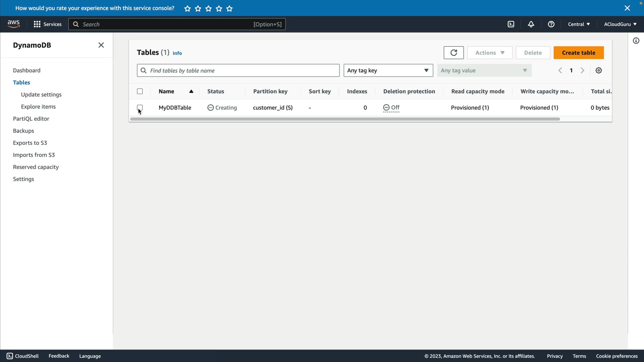Open the MyDDBTable table link
The width and height of the screenshot is (644, 362).
click(x=175, y=108)
